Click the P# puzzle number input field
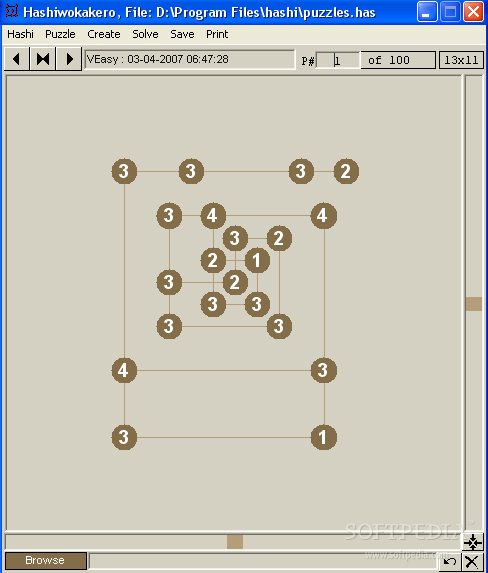The width and height of the screenshot is (488, 573). (x=337, y=60)
